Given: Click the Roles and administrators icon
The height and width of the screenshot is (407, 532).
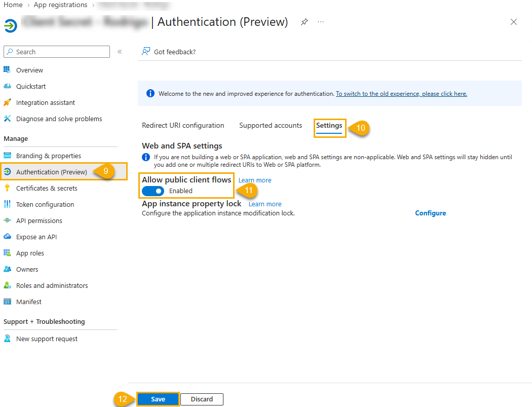Looking at the screenshot, I should [7, 285].
